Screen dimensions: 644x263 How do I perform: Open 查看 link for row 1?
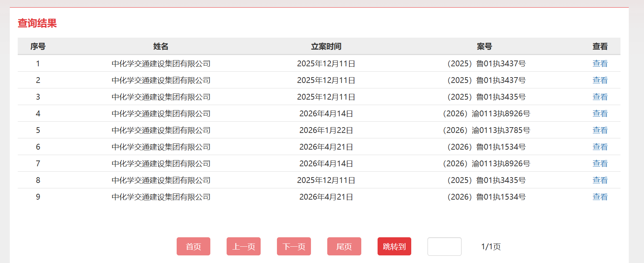tap(600, 63)
